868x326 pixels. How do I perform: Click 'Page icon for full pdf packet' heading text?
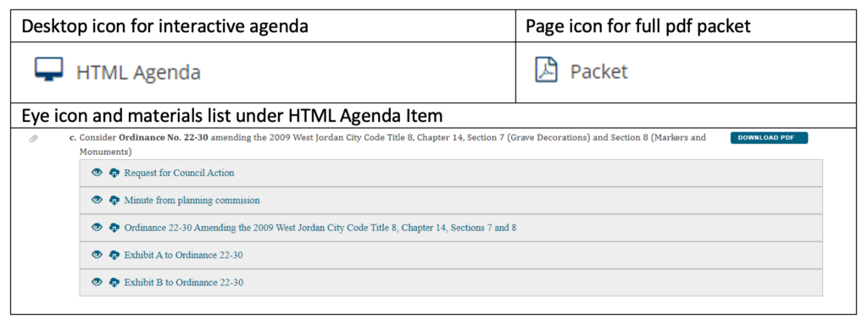click(638, 26)
